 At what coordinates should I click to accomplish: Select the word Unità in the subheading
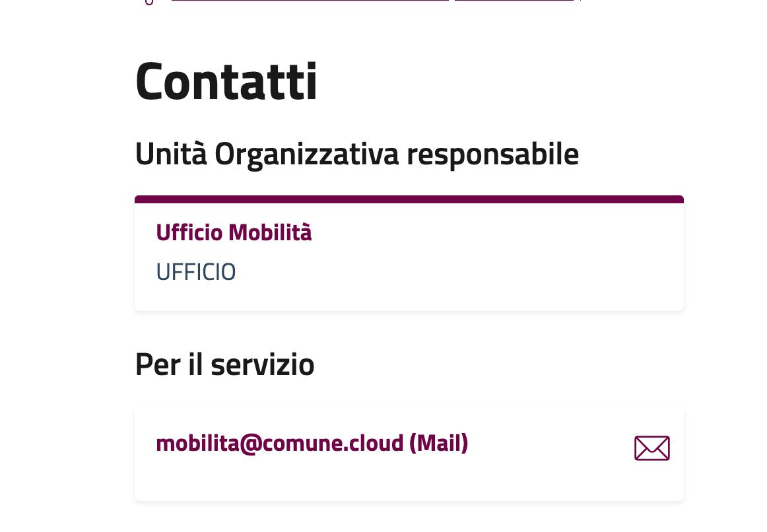tap(170, 154)
